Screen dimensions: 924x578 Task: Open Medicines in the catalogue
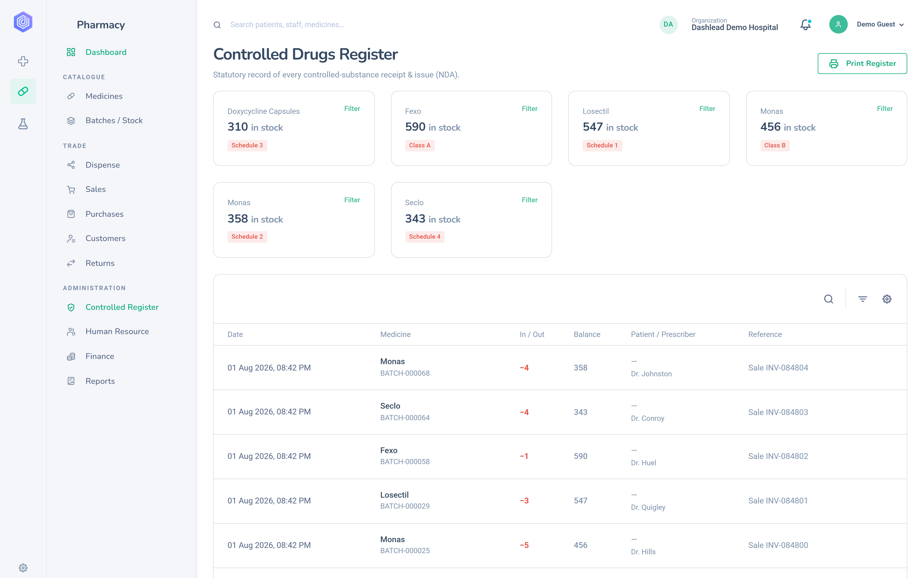(x=104, y=96)
